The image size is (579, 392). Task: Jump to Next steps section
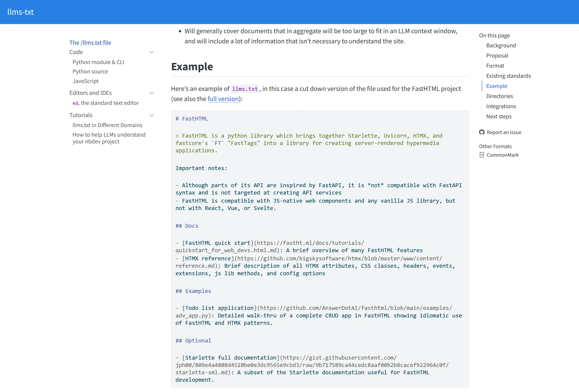(x=499, y=116)
